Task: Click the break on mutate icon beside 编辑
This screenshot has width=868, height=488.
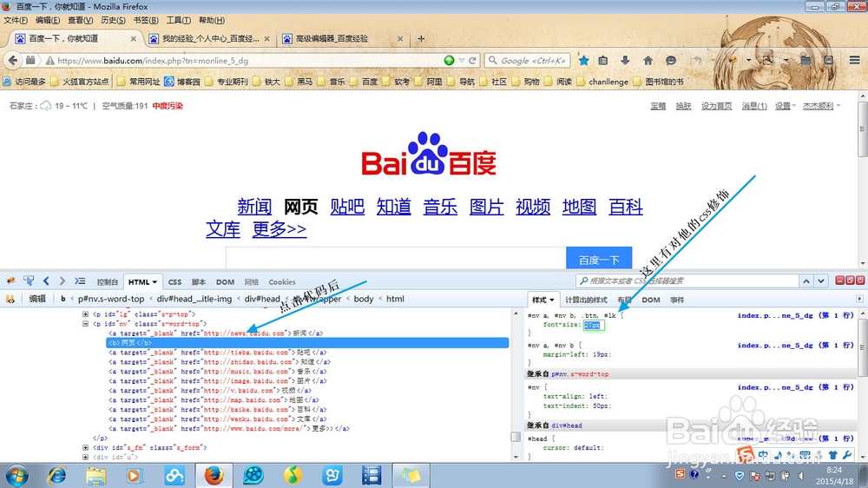Action: tap(10, 299)
